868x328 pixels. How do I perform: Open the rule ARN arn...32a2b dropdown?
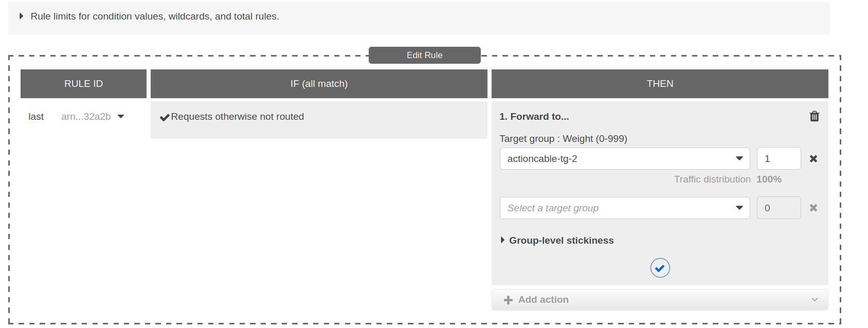tap(121, 117)
